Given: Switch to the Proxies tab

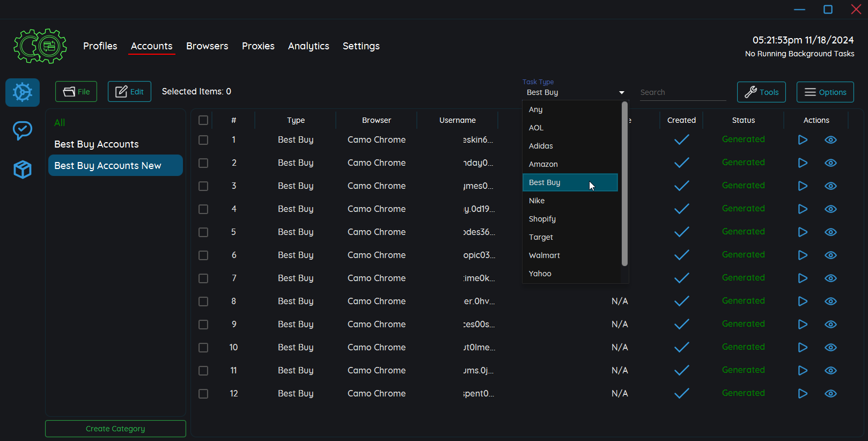Looking at the screenshot, I should coord(258,46).
